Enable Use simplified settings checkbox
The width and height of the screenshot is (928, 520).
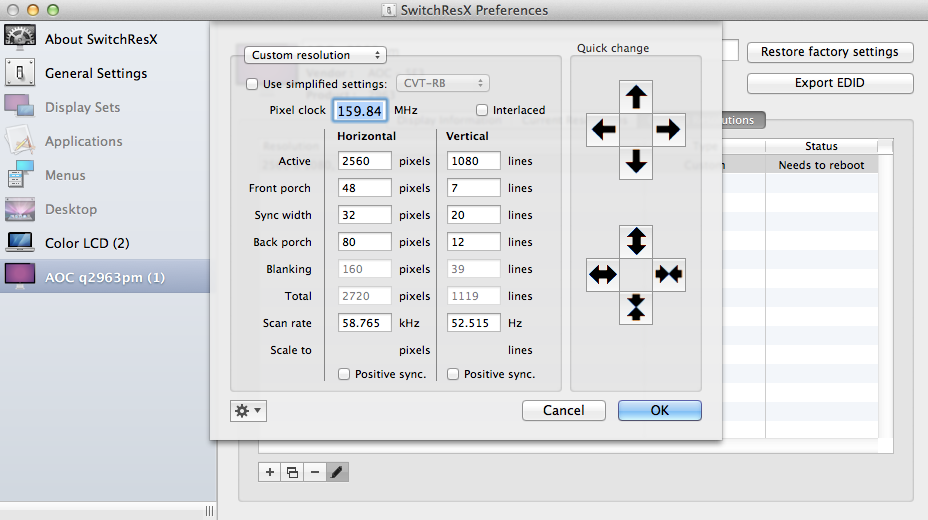[252, 84]
